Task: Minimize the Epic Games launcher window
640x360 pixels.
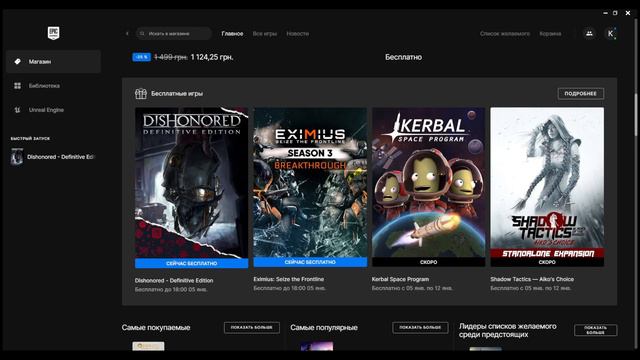Action: 605,13
